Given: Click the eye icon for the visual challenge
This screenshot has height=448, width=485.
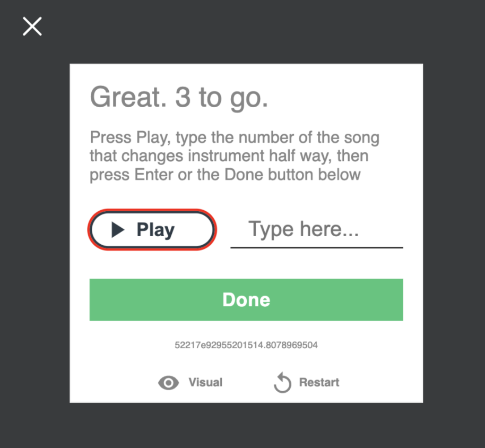Looking at the screenshot, I should tap(169, 383).
